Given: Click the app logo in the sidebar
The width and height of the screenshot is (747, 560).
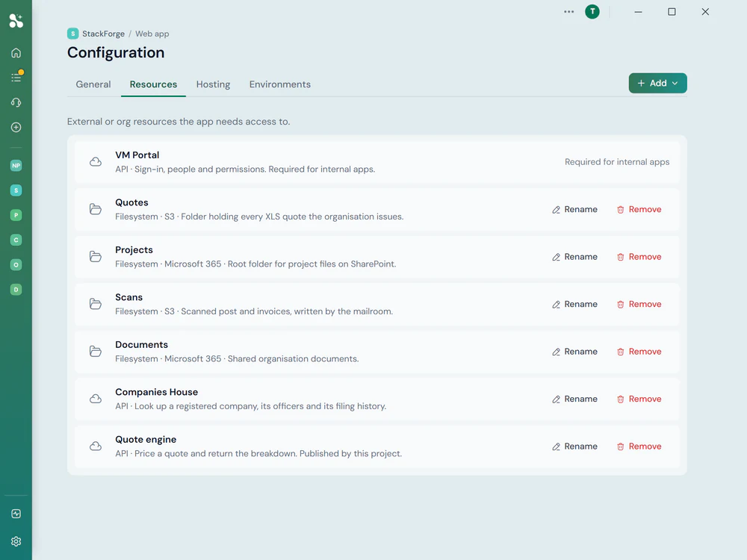Looking at the screenshot, I should (16, 21).
